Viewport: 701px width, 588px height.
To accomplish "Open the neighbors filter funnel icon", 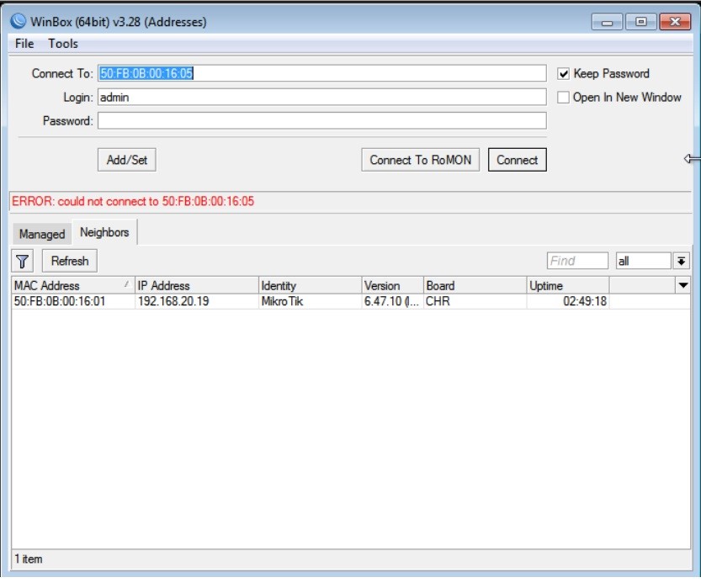I will pos(23,261).
